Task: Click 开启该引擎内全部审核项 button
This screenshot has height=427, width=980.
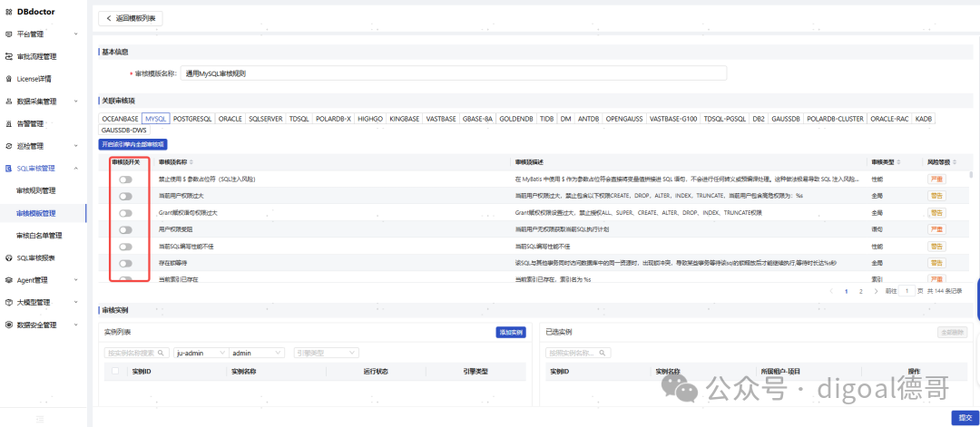Action: pos(132,144)
